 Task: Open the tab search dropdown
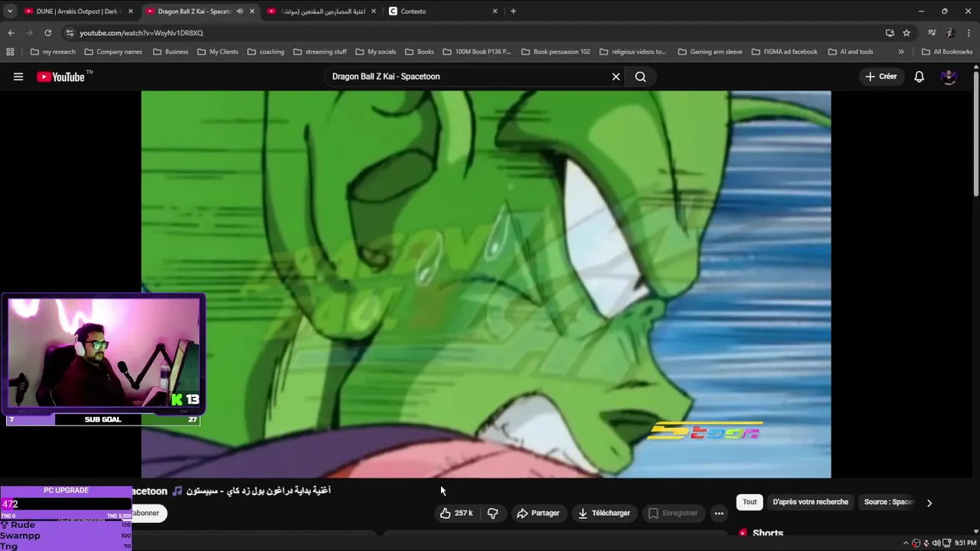point(10,11)
